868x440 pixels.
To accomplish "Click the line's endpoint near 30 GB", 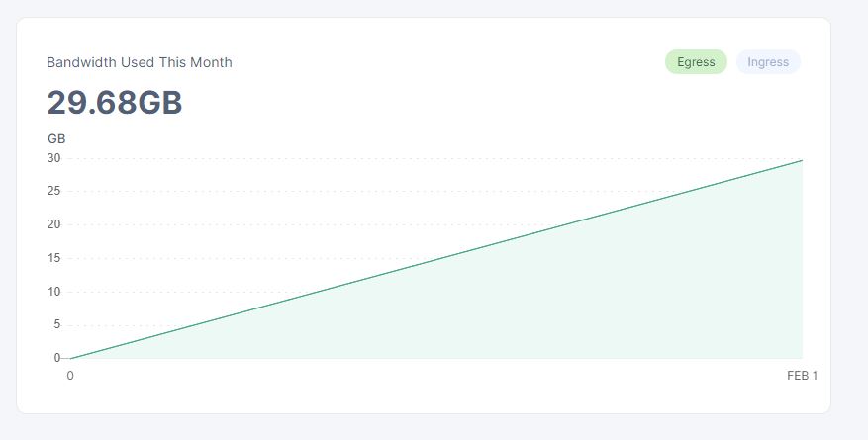I will point(802,160).
